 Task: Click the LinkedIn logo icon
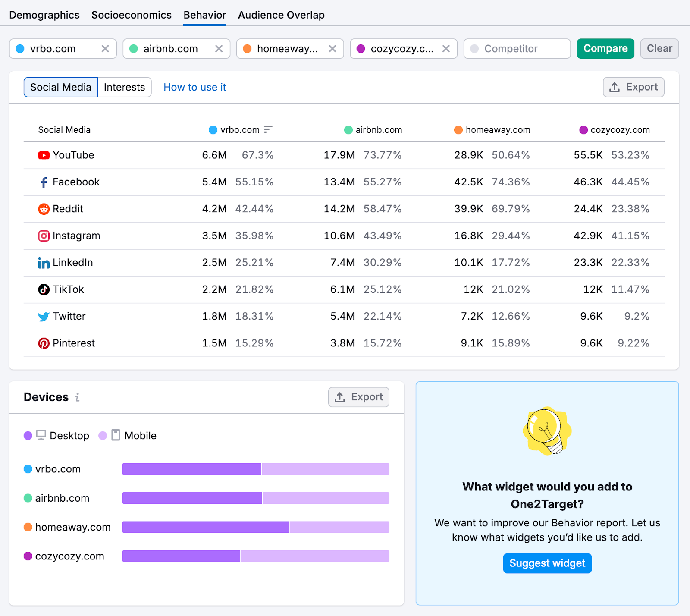44,263
